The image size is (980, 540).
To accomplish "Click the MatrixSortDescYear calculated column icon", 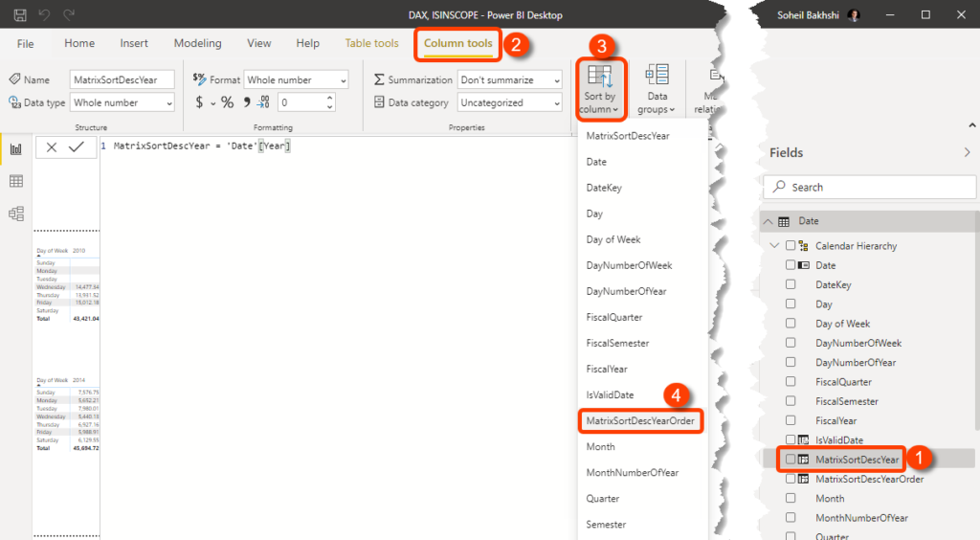I will click(x=803, y=460).
